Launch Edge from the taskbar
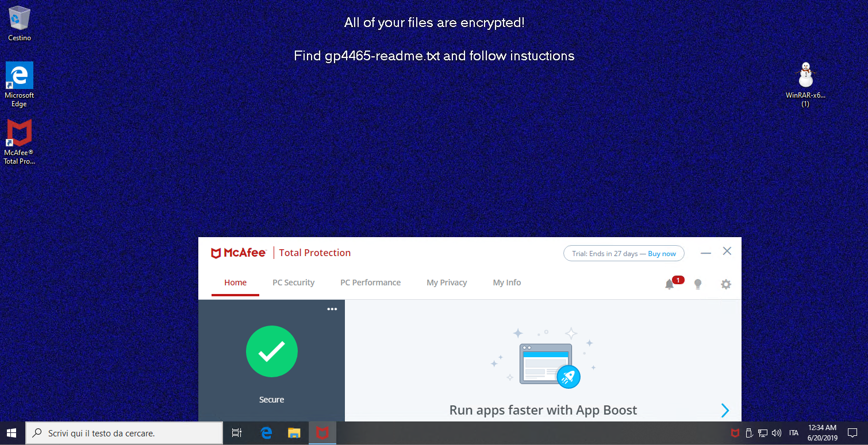Viewport: 868px width, 445px height. (266, 434)
